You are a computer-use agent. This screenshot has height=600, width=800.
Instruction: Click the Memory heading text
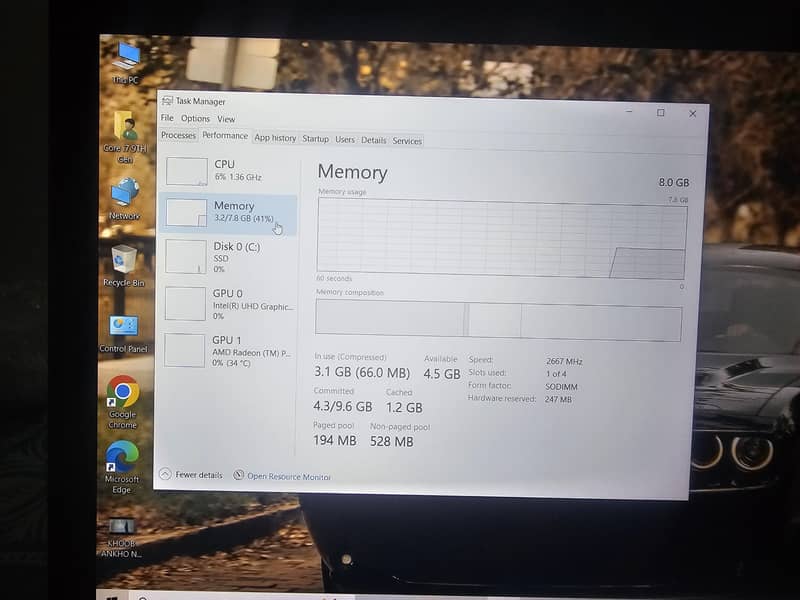(x=353, y=172)
